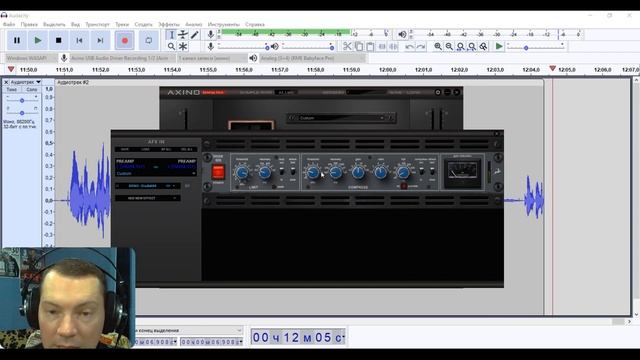Click the Zoom toggle icon
The width and height of the screenshot is (640, 360).
(x=483, y=47)
